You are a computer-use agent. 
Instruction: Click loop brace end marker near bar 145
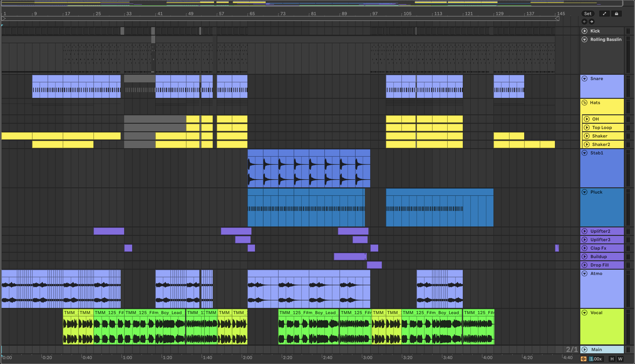pyautogui.click(x=557, y=18)
